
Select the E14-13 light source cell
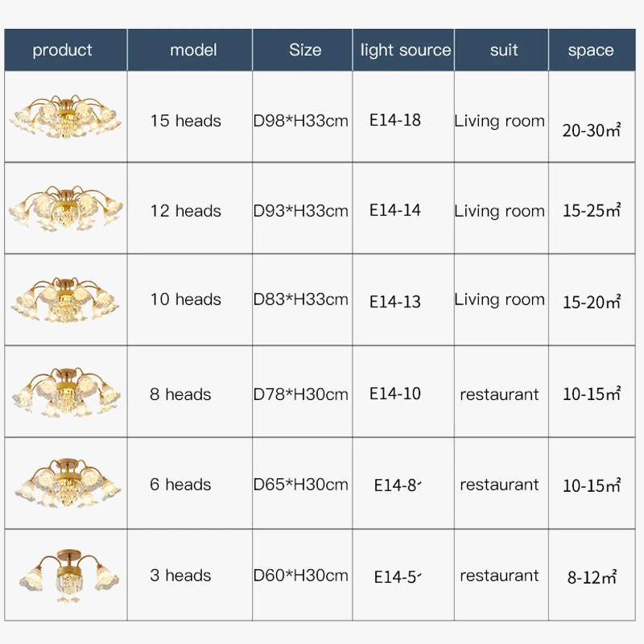pos(394,302)
